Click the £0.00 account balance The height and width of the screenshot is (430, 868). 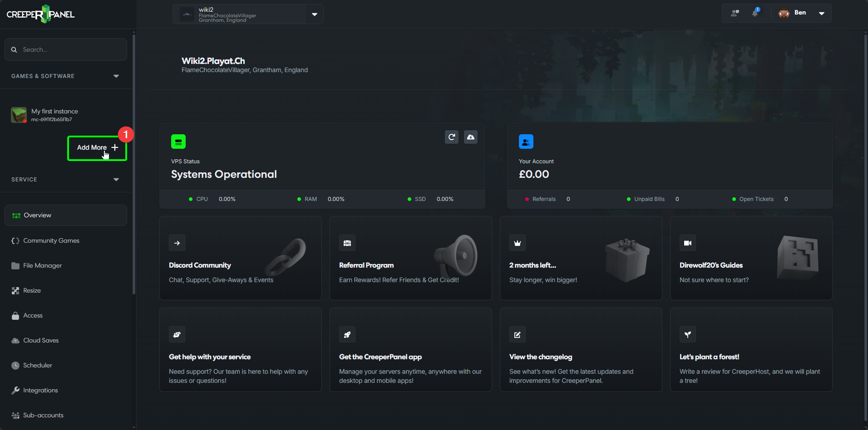point(534,175)
